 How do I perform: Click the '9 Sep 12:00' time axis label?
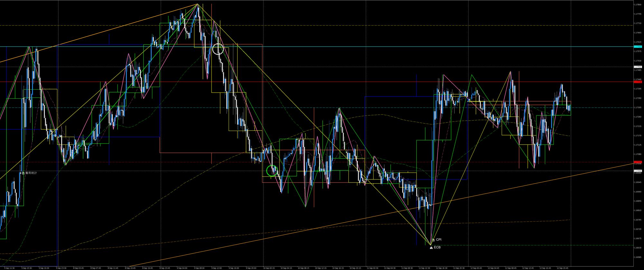216,268
